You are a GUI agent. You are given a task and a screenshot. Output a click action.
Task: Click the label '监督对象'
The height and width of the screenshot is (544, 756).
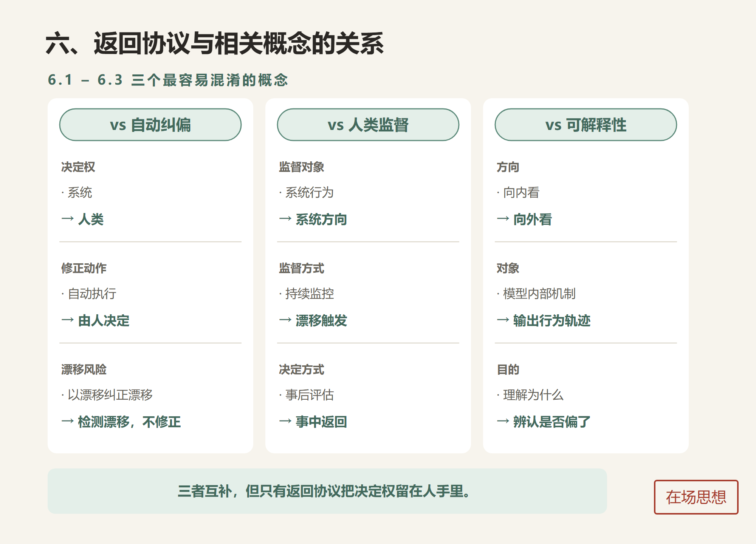[302, 167]
